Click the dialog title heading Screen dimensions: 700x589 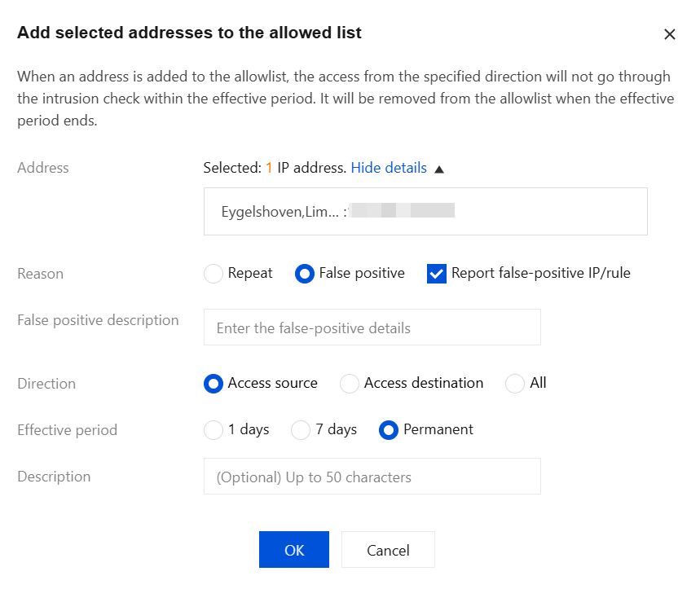tap(189, 33)
